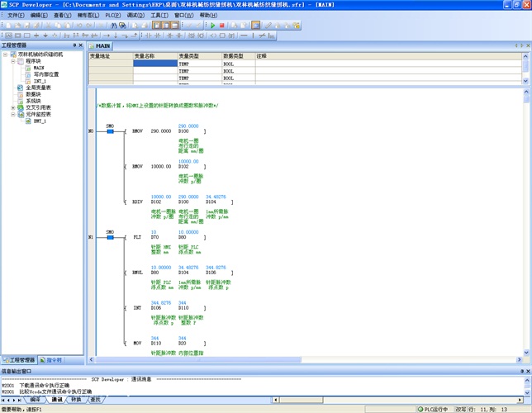Pin the 工程管理器 panel with pushpin icon
Image resolution: width=532 pixels, height=413 pixels.
pyautogui.click(x=75, y=45)
